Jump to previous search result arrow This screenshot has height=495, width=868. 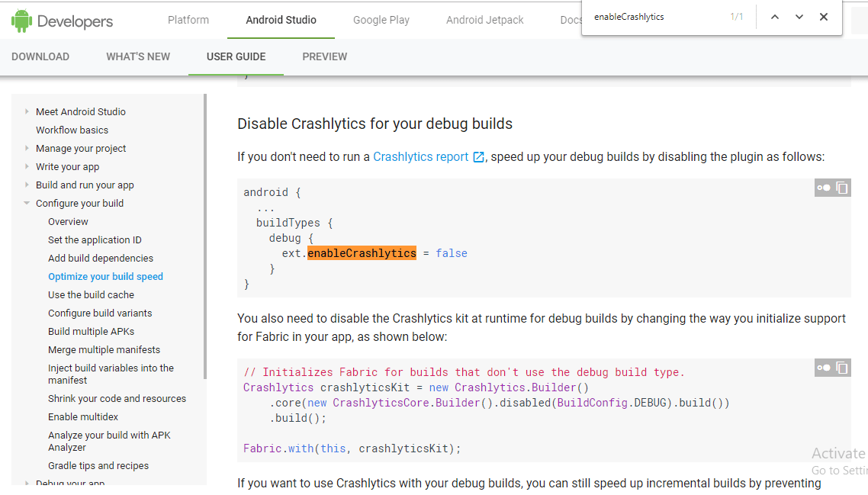point(774,16)
